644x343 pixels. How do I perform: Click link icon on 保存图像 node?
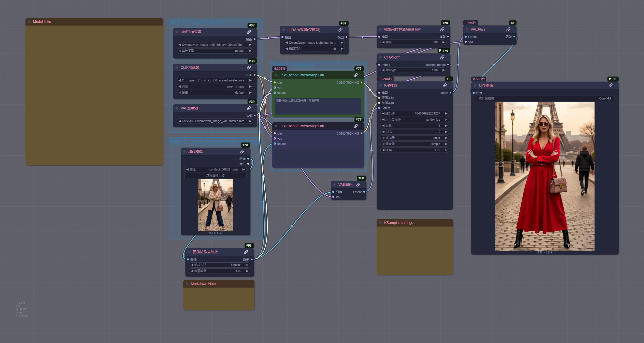click(x=610, y=85)
